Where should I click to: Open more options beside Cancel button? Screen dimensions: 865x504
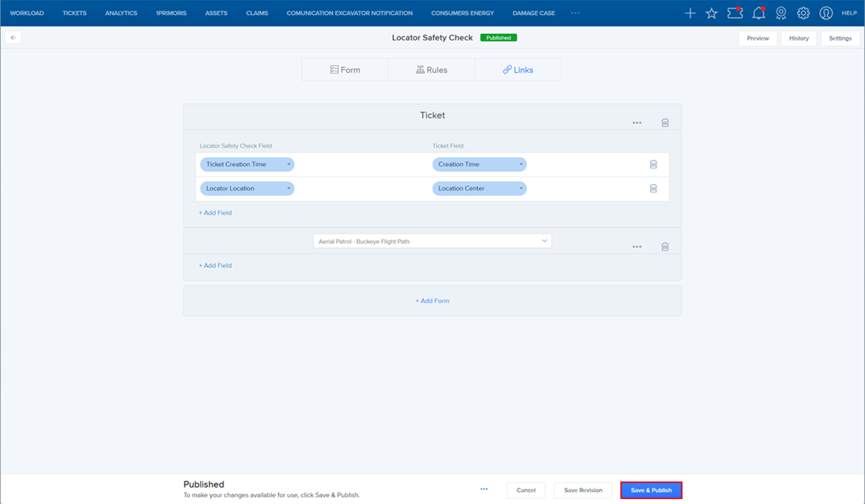[484, 489]
